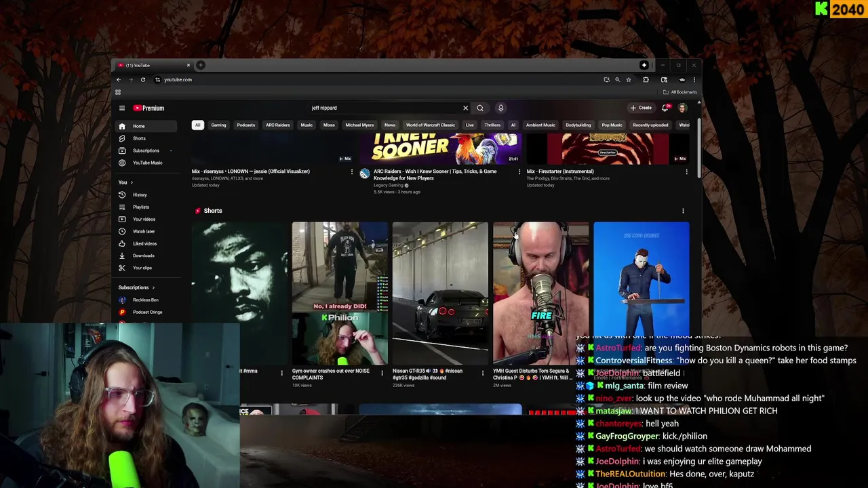The height and width of the screenshot is (488, 868).
Task: Open options for the LONOWN jessie mix
Action: point(351,172)
